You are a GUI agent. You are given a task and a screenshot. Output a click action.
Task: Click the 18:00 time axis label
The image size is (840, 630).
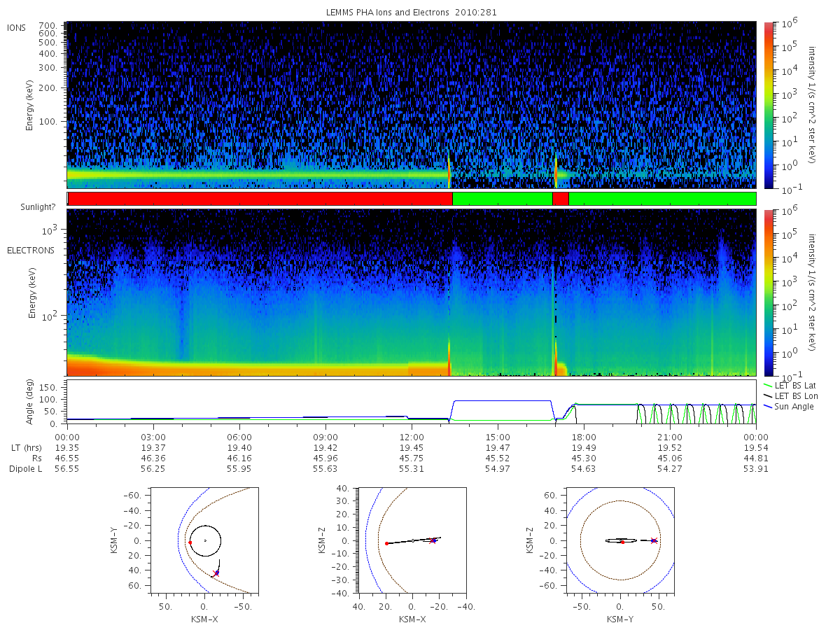[584, 437]
